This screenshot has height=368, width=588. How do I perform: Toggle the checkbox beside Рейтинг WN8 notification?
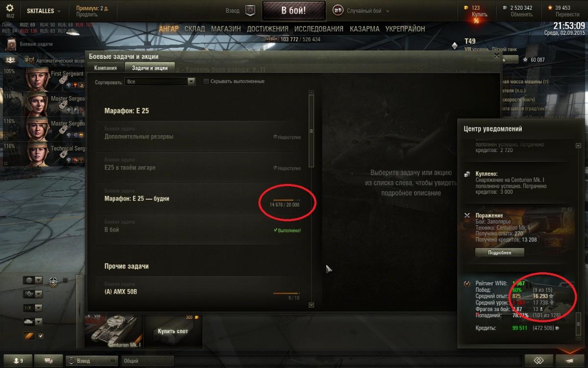pyautogui.click(x=467, y=284)
